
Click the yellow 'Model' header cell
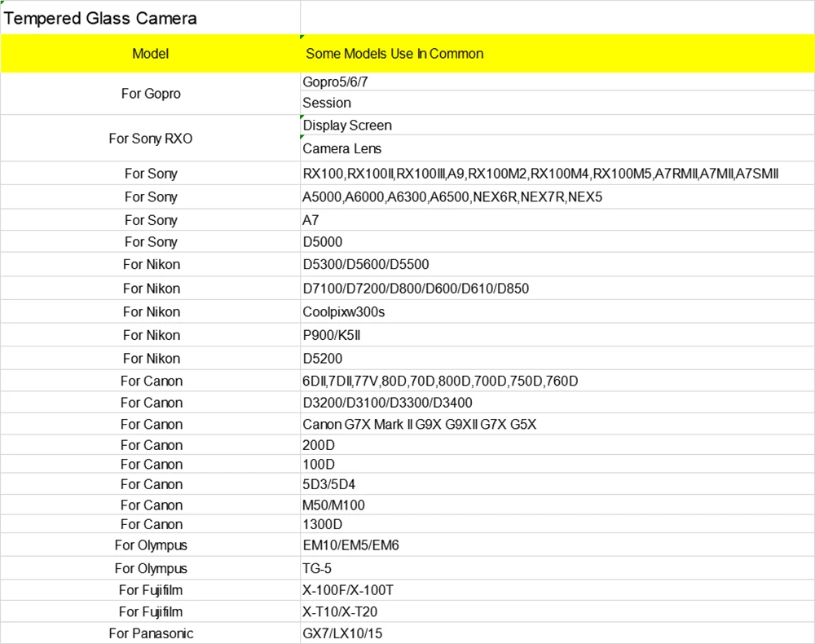tap(150, 54)
